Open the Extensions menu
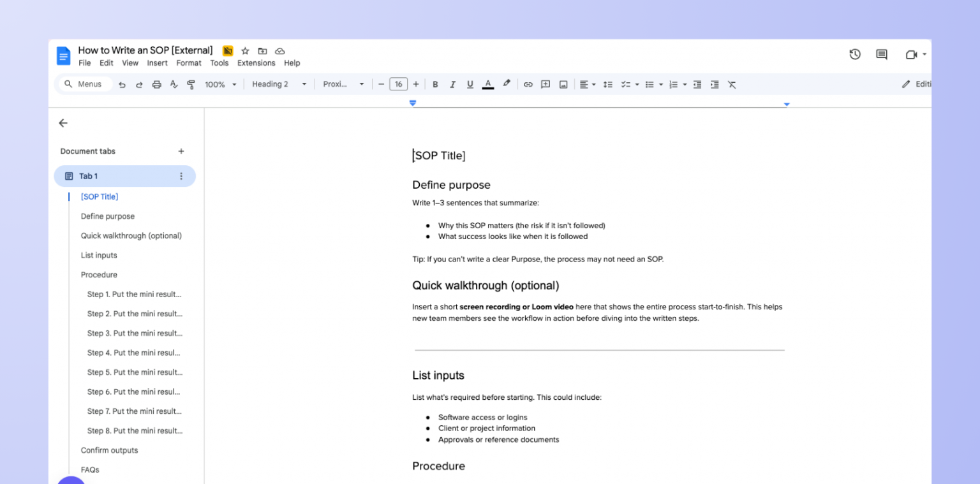The width and height of the screenshot is (980, 484). pos(256,63)
